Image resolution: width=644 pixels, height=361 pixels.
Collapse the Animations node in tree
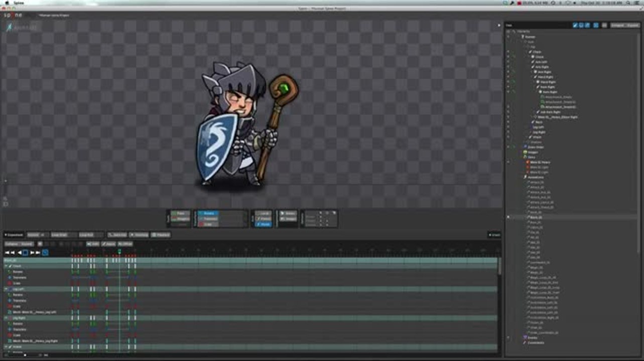point(522,177)
